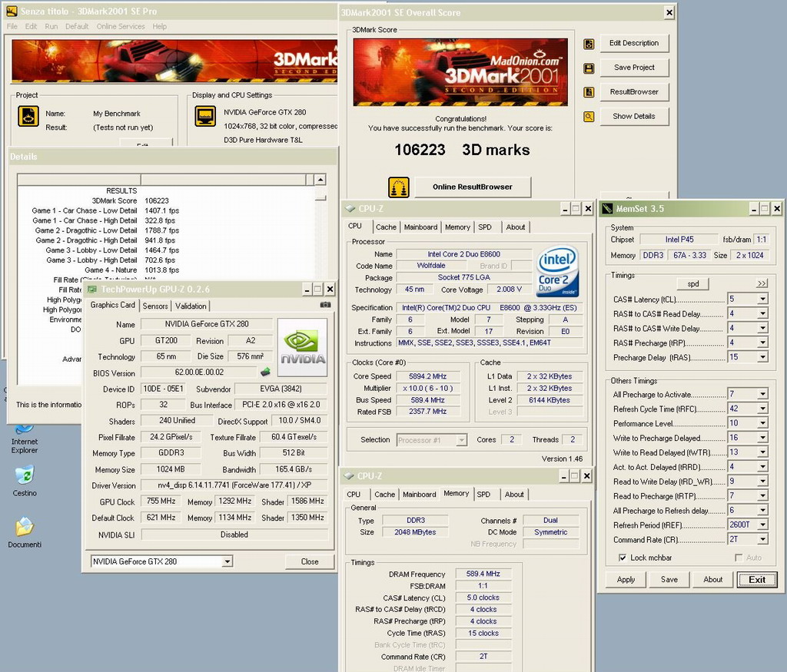Viewport: 787px width, 672px height.
Task: Click the 3DMark Project file icon
Action: [x=28, y=116]
